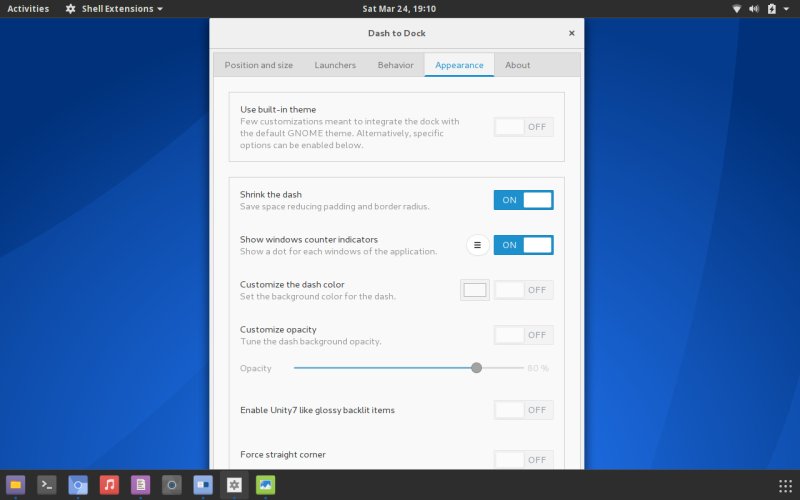Open the blue toggle Tweaks dock icon
Viewport: 800px width, 500px height.
pyautogui.click(x=203, y=485)
